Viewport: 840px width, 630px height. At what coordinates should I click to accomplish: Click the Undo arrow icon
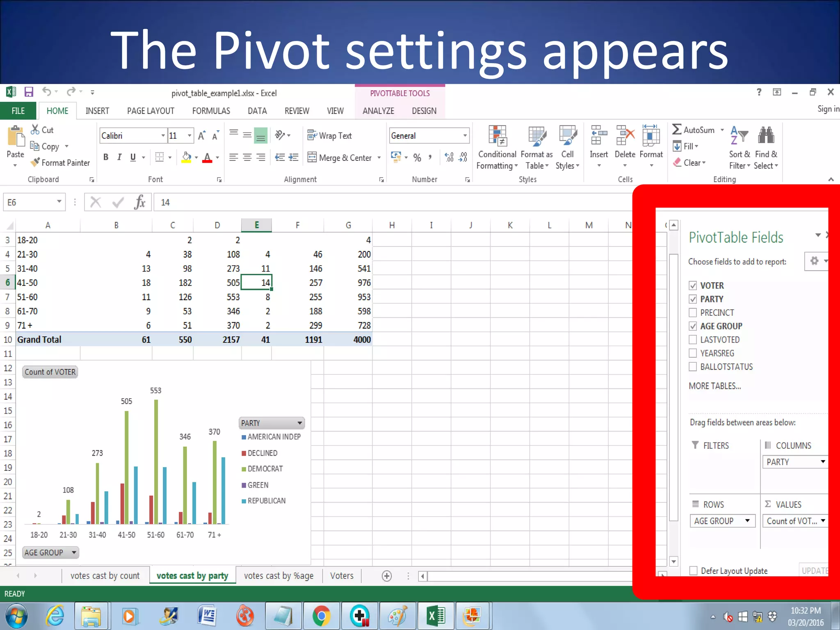(47, 92)
